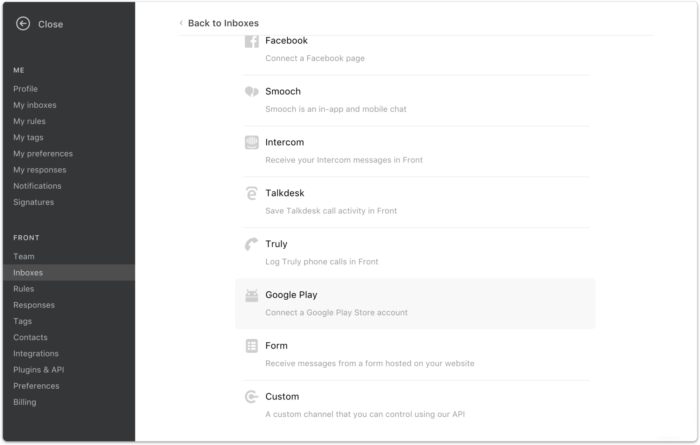Select the Custom channel description text
Viewport: 700px width, 445px height.
click(365, 414)
